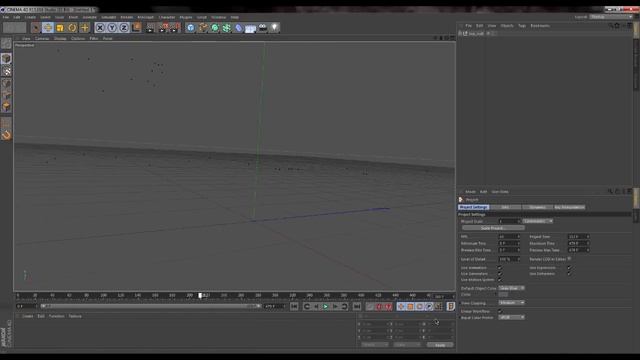
Task: Click the coordinate system icon
Action: (x=136, y=28)
